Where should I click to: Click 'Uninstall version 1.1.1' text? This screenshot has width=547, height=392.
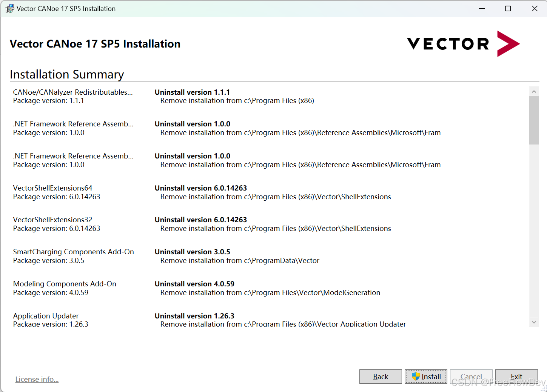tap(192, 92)
